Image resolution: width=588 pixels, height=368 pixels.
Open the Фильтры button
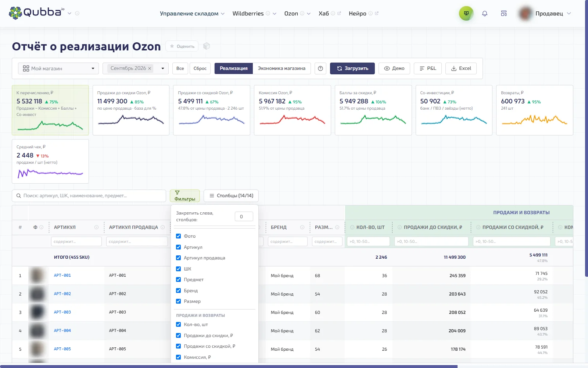pos(185,196)
